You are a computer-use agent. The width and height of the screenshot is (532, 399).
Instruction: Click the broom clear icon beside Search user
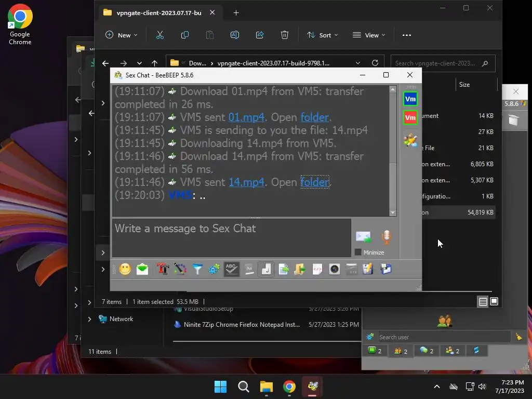coord(519,337)
